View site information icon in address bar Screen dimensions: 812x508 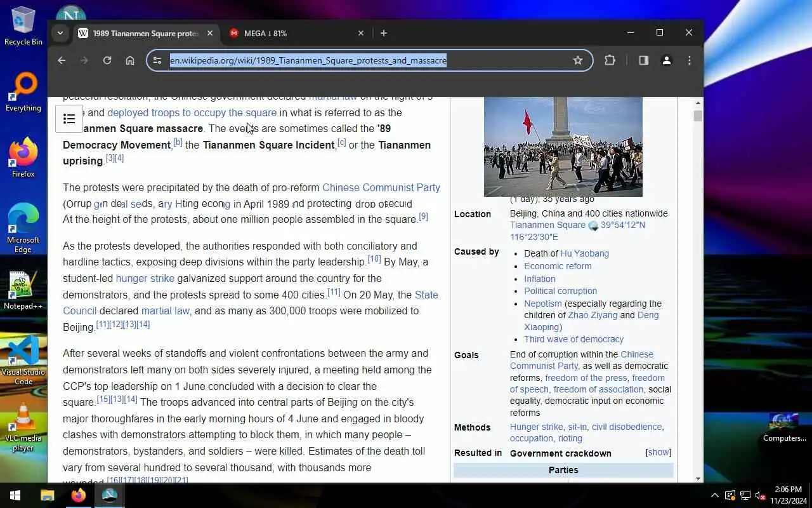point(158,60)
